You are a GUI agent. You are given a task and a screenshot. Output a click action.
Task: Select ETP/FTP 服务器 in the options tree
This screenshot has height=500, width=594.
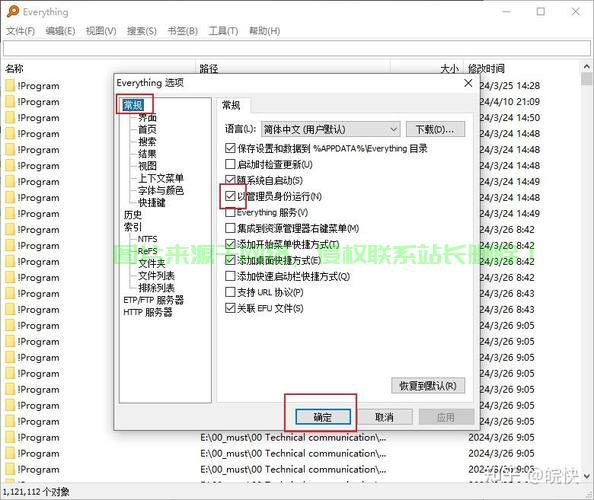pyautogui.click(x=153, y=300)
